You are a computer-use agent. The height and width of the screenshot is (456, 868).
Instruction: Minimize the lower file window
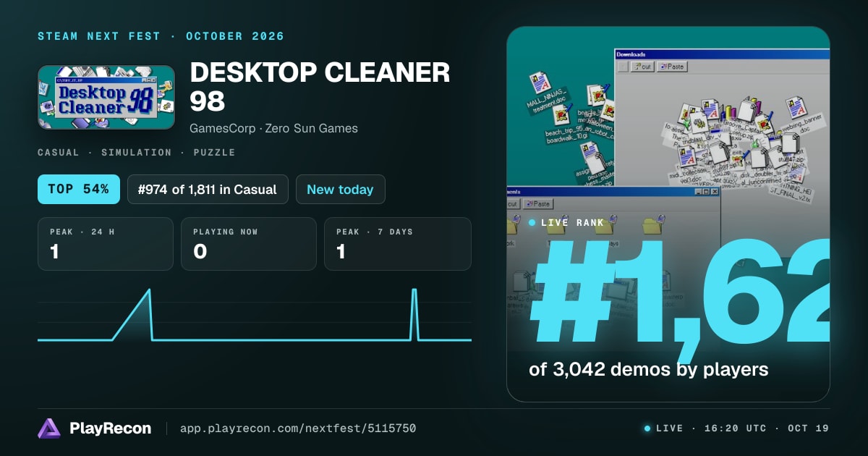tap(699, 192)
